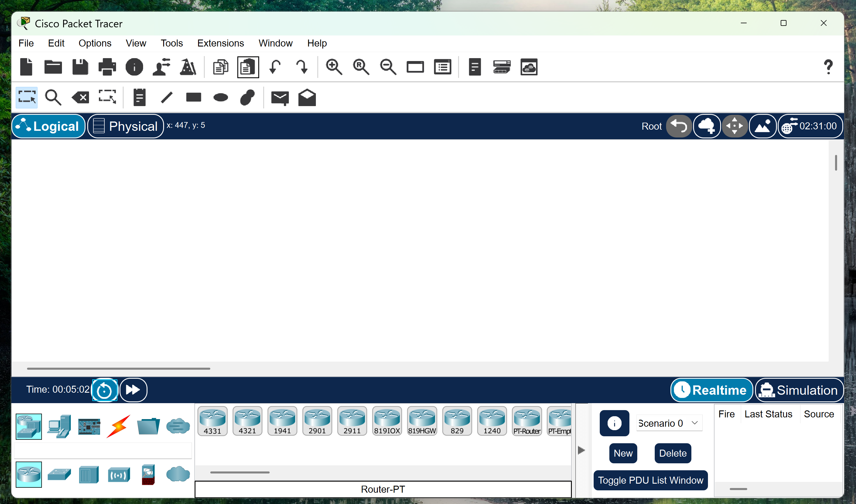Viewport: 856px width, 504px height.
Task: Open the Custom Devices Dialog icon
Action: pyautogui.click(x=502, y=67)
